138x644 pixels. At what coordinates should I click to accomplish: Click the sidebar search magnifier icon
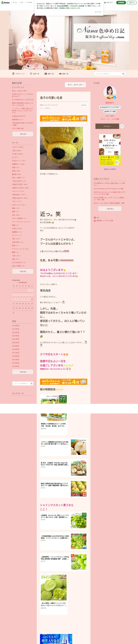tap(32, 384)
